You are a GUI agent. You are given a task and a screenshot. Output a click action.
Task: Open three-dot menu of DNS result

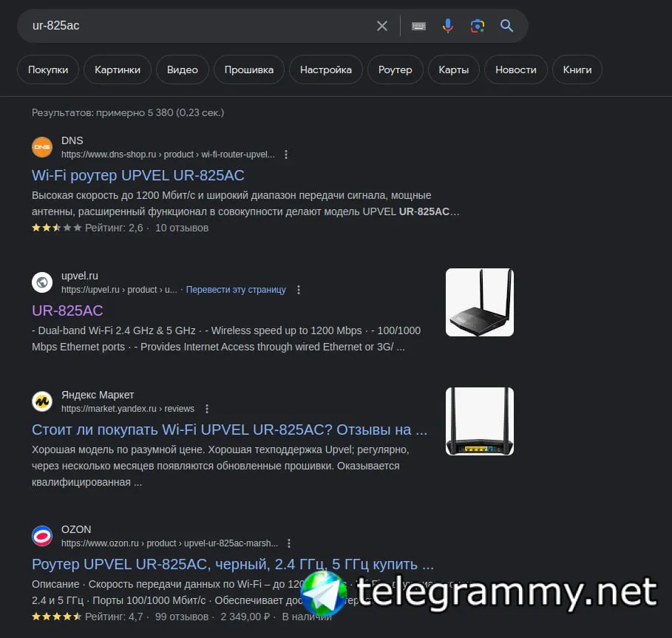pos(286,155)
